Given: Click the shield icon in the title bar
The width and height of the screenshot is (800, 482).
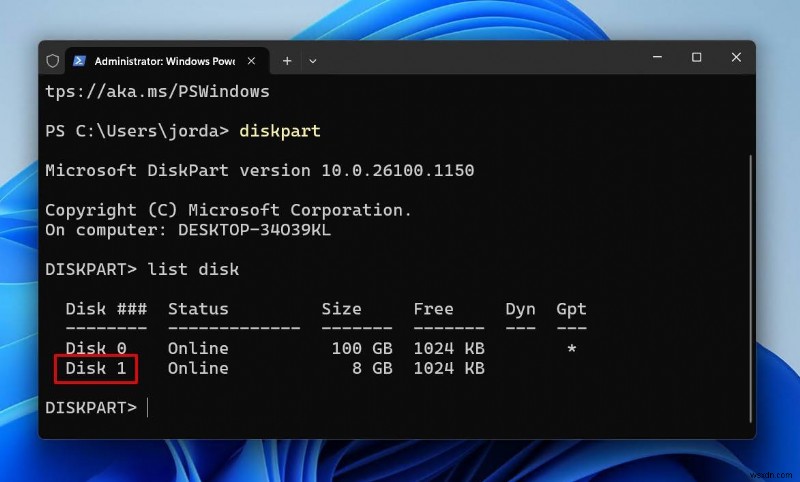Looking at the screenshot, I should click(x=53, y=61).
